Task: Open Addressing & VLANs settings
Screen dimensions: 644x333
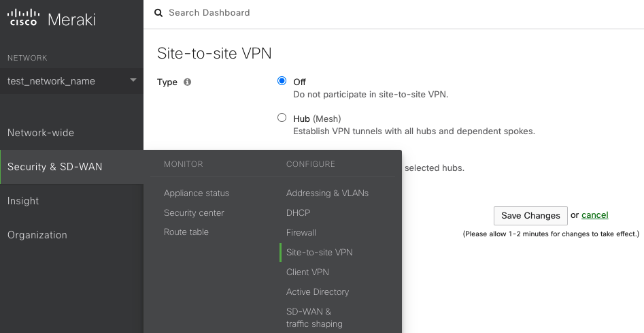Action: (x=327, y=193)
